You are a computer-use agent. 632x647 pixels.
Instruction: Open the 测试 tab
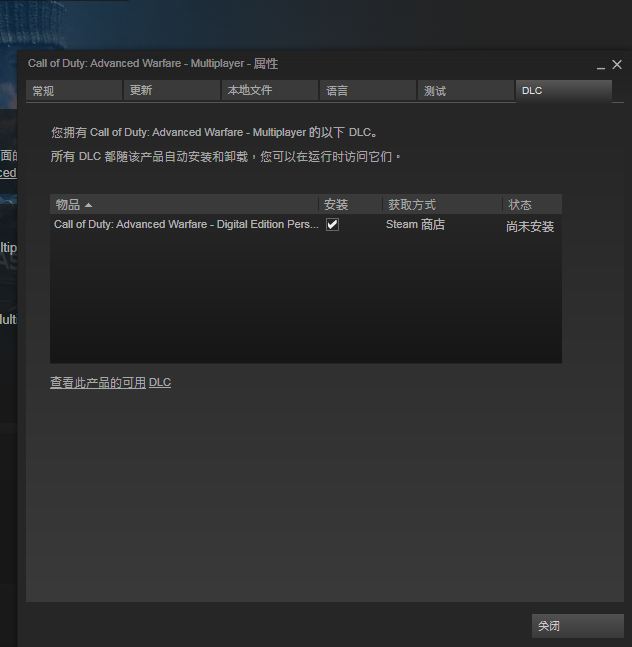click(x=466, y=90)
